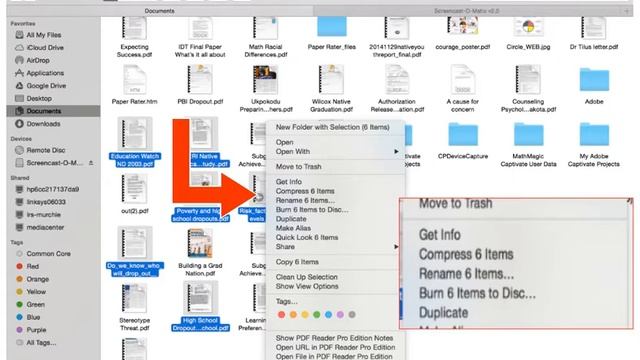The image size is (640, 360).
Task: Select A cause for concern file
Action: tap(462, 80)
